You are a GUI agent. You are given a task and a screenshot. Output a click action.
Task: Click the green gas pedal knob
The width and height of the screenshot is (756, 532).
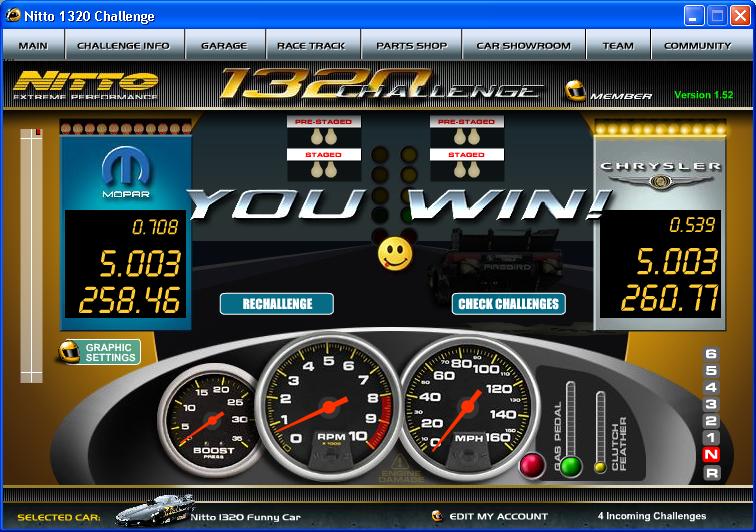571,466
